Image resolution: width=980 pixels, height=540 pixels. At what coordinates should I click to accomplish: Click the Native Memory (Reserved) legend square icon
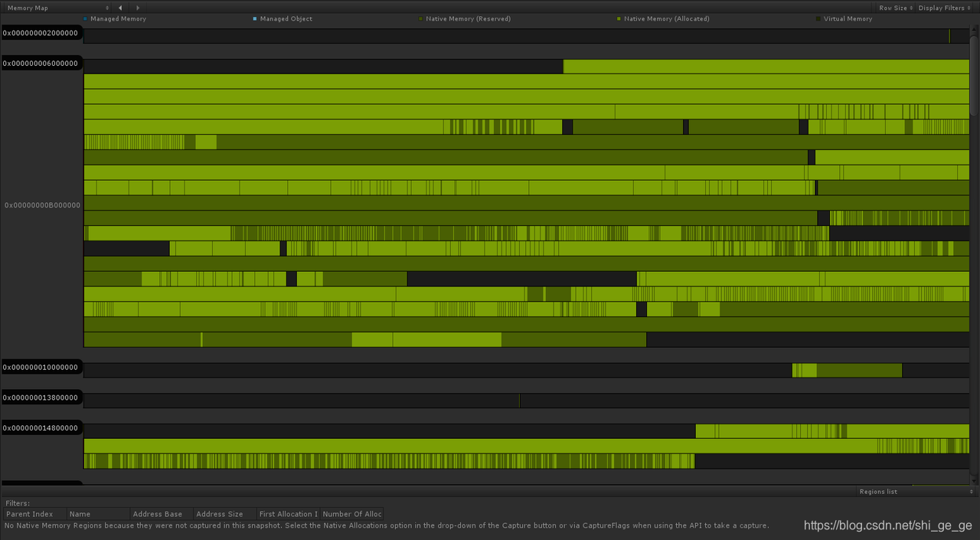coord(420,18)
